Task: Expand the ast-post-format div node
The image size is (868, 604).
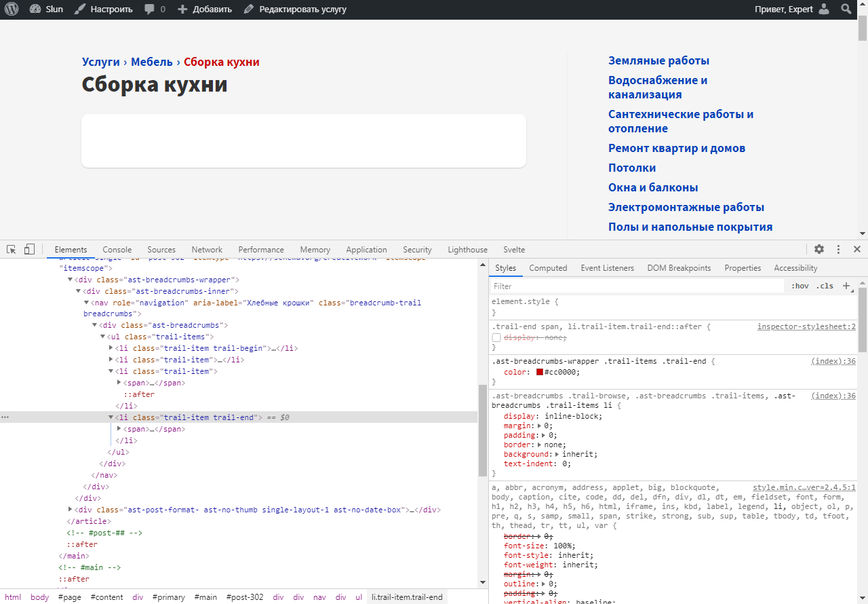Action: point(70,510)
